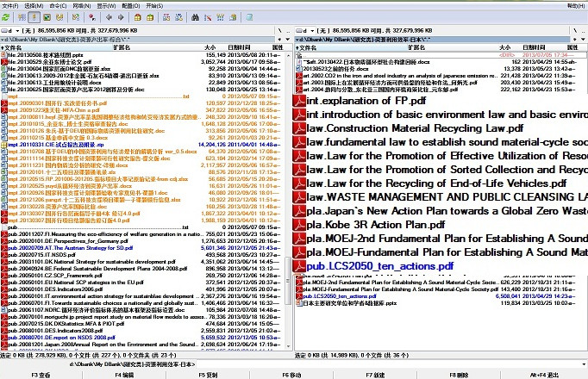Toggle the Brief view mode button
Image resolution: width=588 pixels, height=379 pixels.
coord(22,16)
